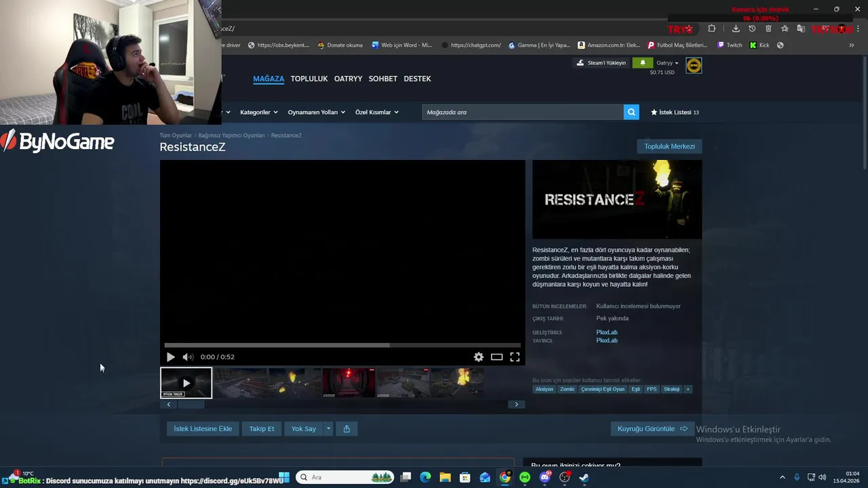Viewport: 868px width, 488px height.
Task: Open the SOHBET tab
Action: click(x=382, y=79)
